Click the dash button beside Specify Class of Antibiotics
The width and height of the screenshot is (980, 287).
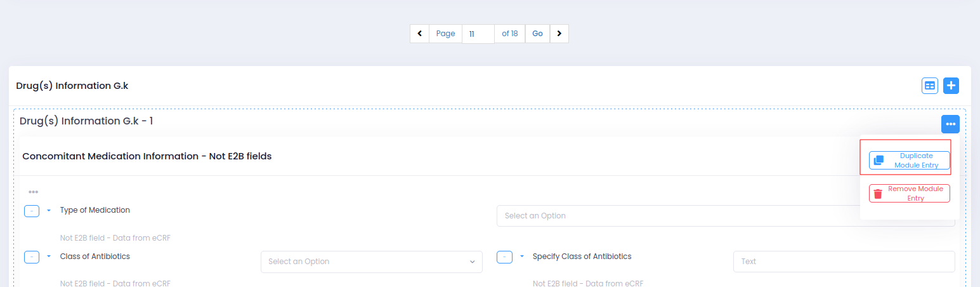point(504,257)
